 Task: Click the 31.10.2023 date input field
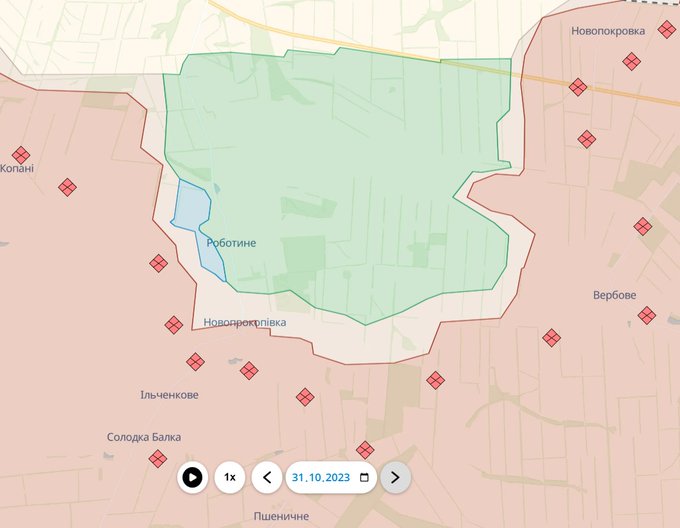coord(331,477)
